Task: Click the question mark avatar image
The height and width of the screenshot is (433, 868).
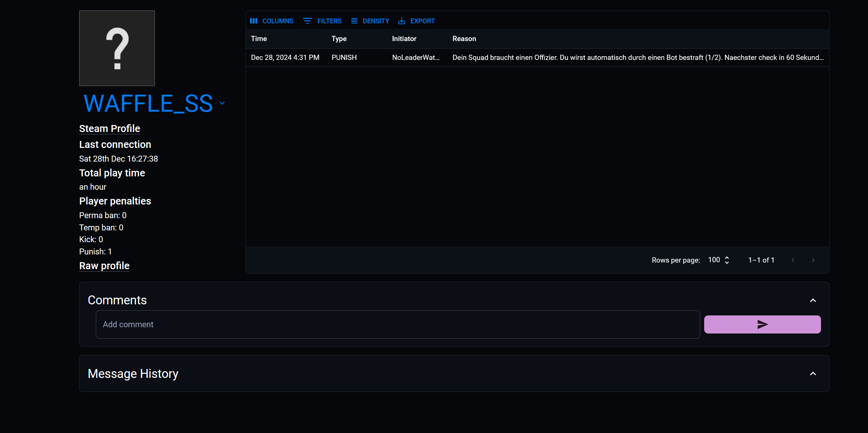Action: [x=117, y=48]
